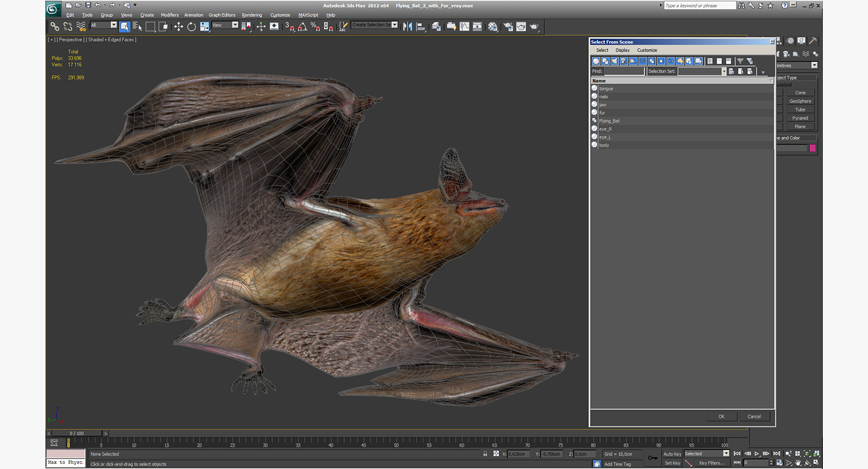
Task: Toggle Display Geometry filter in Select From Scene
Action: 596,61
